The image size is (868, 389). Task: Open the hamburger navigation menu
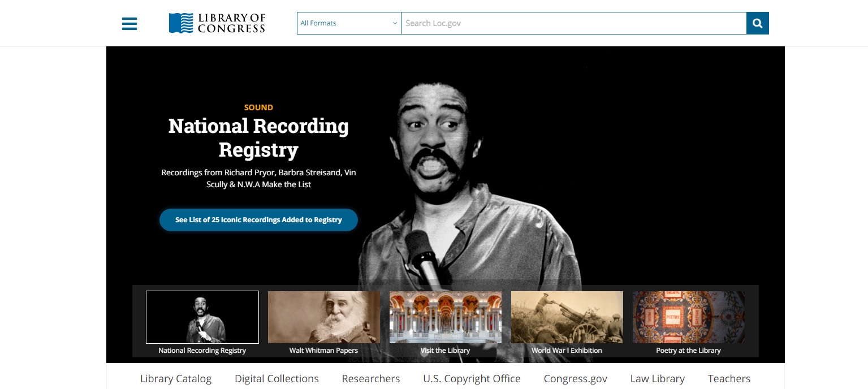(129, 24)
